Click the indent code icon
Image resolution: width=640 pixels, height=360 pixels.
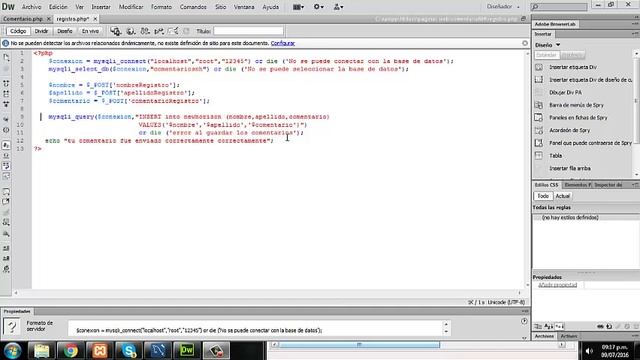pyautogui.click(x=6, y=248)
